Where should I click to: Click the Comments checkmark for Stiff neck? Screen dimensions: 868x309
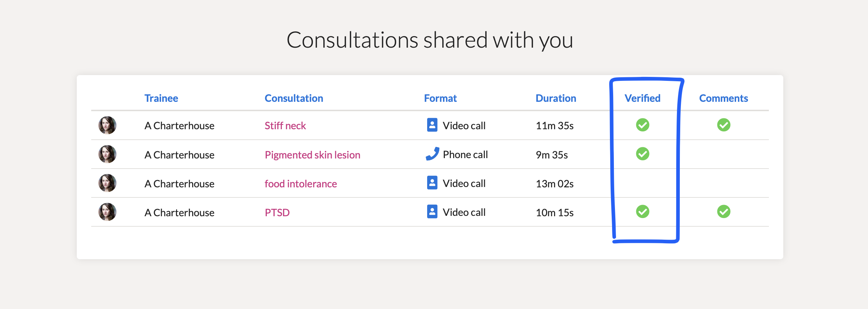(724, 125)
